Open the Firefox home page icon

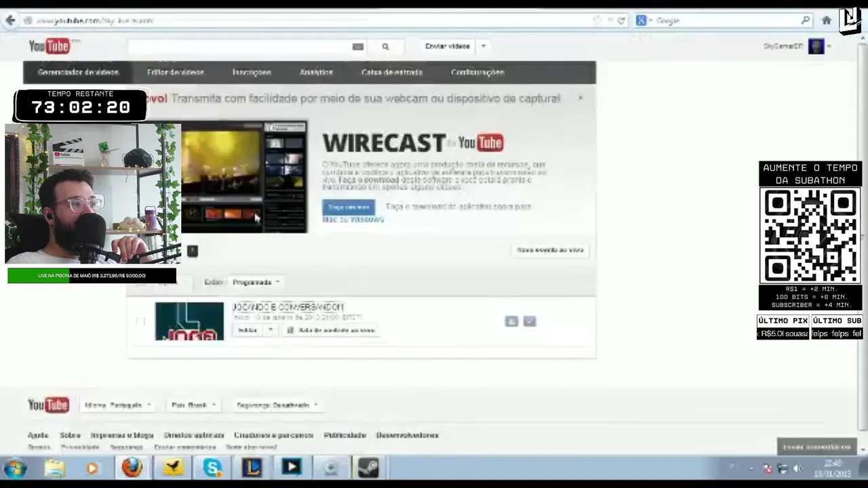click(826, 20)
